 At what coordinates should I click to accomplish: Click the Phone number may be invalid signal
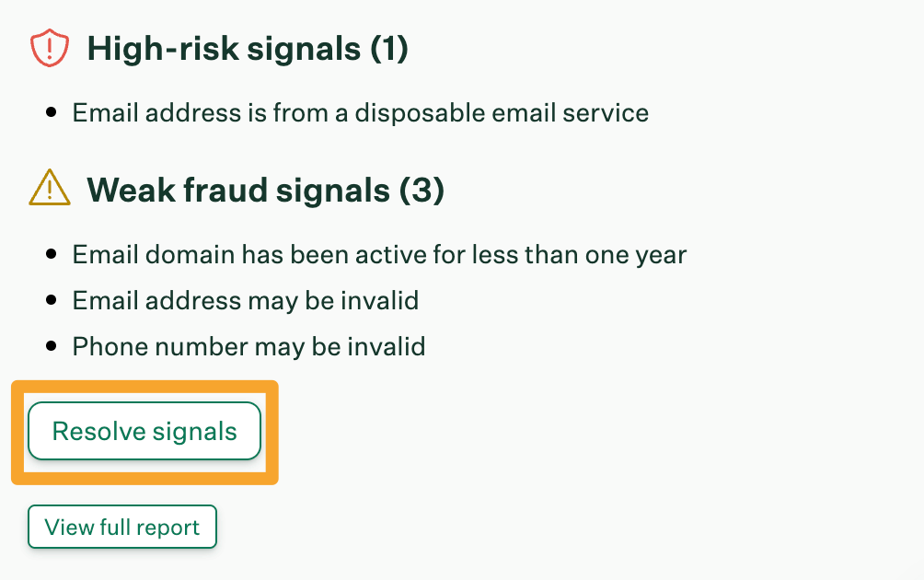click(248, 346)
